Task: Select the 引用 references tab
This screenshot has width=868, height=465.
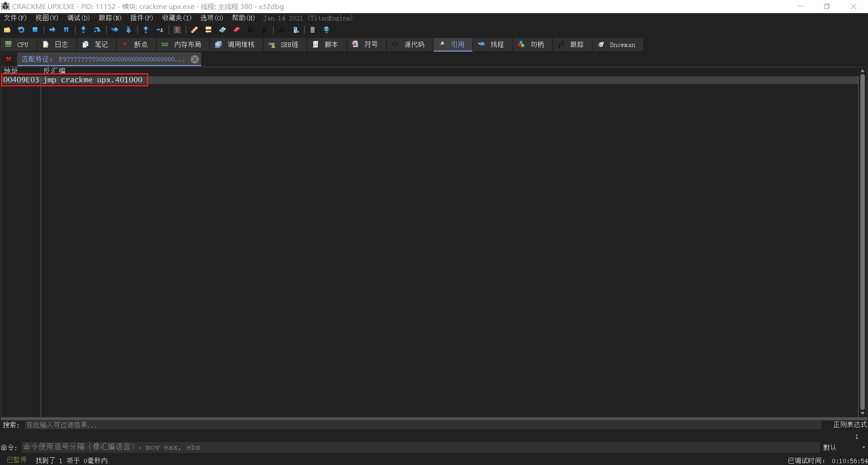Action: [452, 45]
